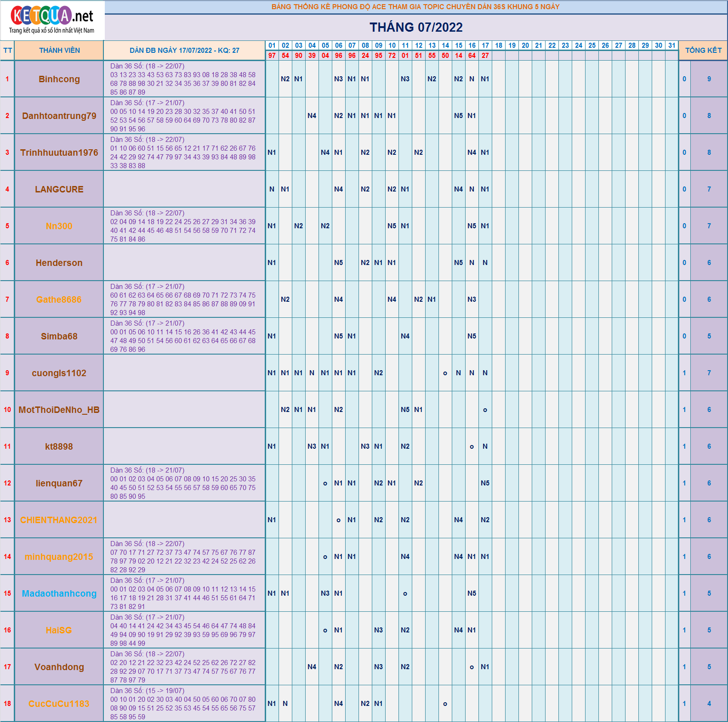
Task: Click Voanhdong's number set cell
Action: pyautogui.click(x=184, y=667)
